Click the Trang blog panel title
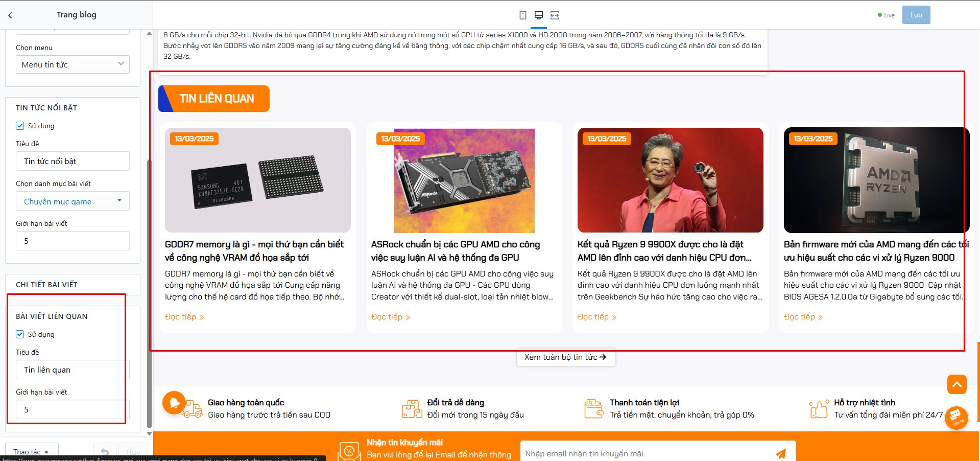Image resolution: width=980 pixels, height=461 pixels. click(77, 15)
